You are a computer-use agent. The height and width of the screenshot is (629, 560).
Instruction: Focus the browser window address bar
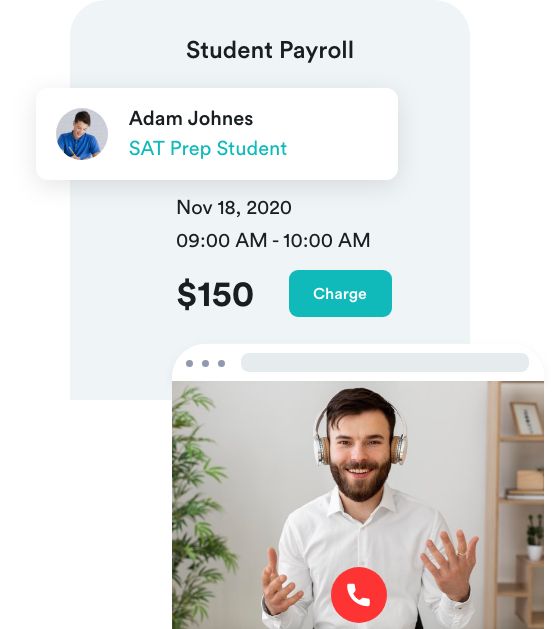coord(385,363)
